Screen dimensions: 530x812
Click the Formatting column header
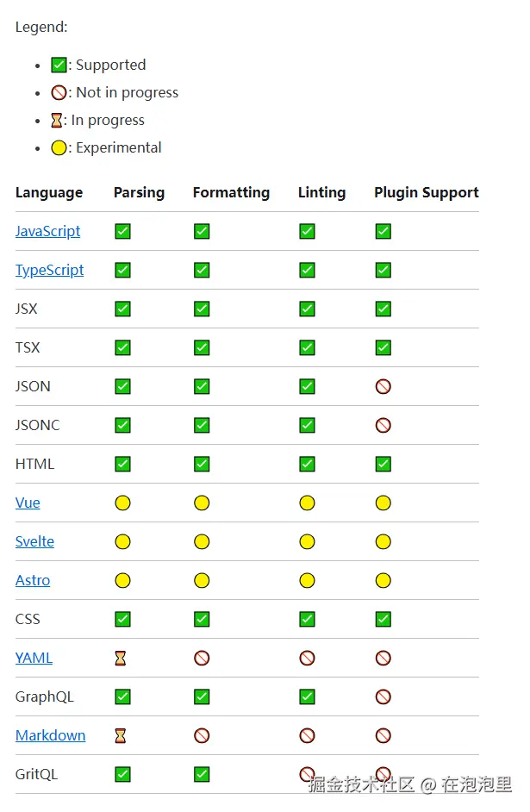tap(231, 192)
